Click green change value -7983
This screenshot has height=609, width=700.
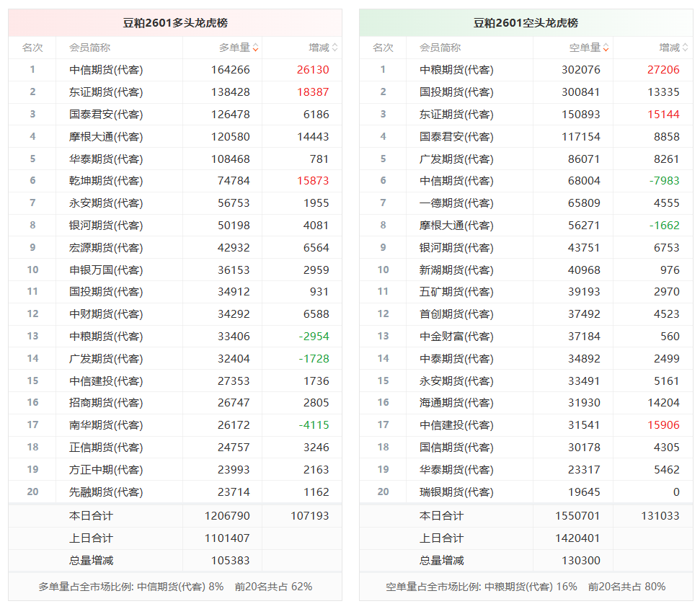coord(664,181)
